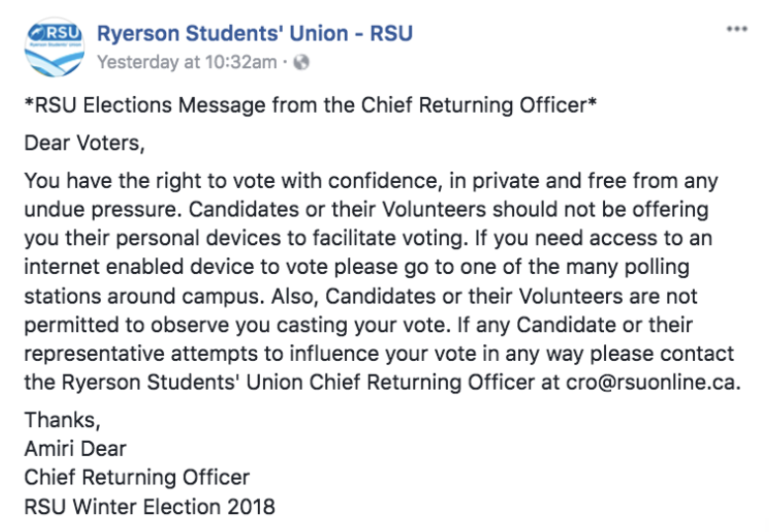This screenshot has width=779, height=532.
Task: Click the globe public audience icon
Action: pyautogui.click(x=302, y=62)
